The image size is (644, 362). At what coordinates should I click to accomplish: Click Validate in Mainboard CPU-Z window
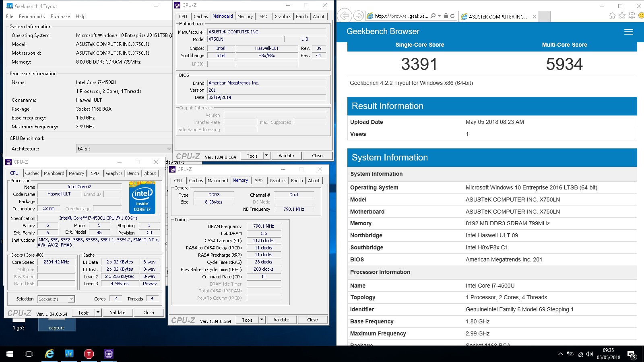(x=286, y=156)
